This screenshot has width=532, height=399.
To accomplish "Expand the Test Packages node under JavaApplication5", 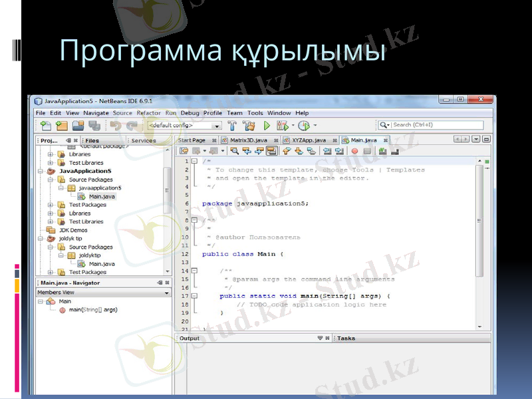I will [x=50, y=205].
